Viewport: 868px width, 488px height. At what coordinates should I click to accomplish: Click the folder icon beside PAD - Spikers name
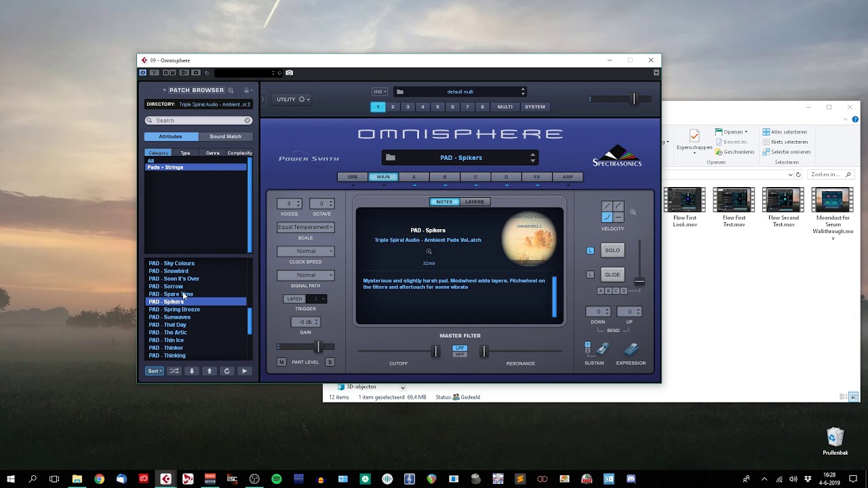pos(391,157)
